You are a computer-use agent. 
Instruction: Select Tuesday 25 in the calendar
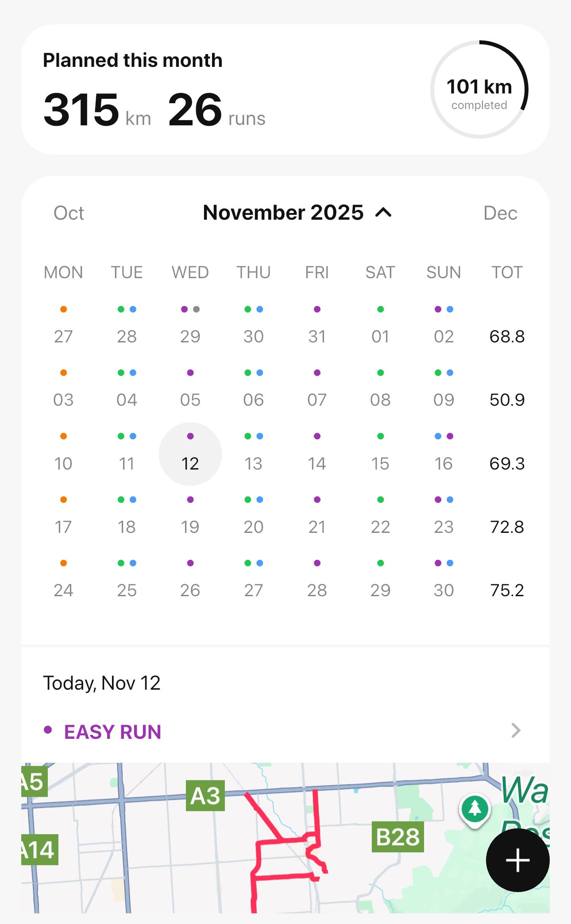click(x=127, y=590)
